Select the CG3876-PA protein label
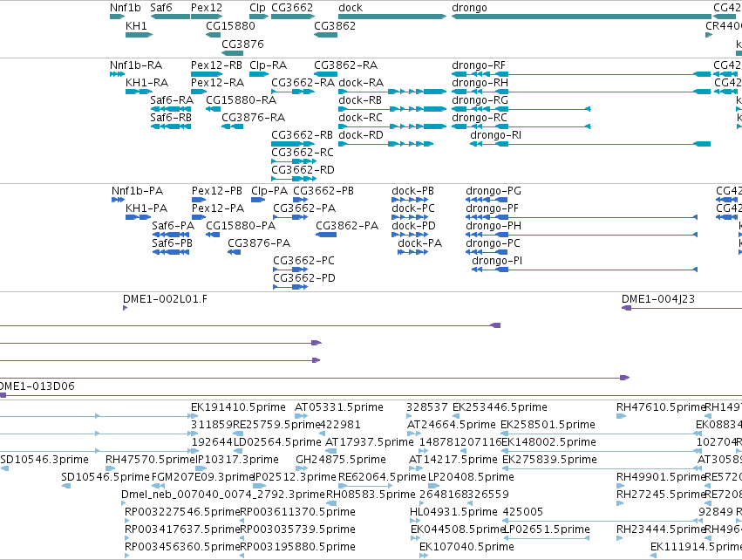The height and width of the screenshot is (560, 742). 259,243
